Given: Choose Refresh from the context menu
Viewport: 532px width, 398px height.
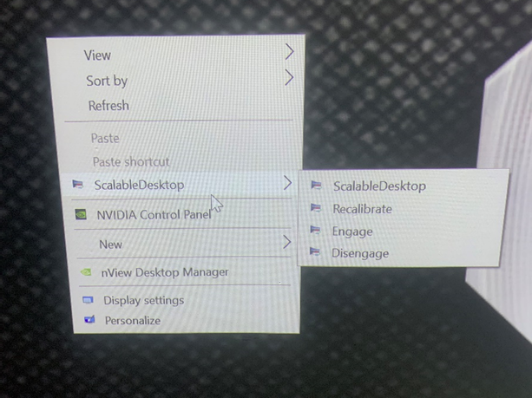Looking at the screenshot, I should pos(108,106).
